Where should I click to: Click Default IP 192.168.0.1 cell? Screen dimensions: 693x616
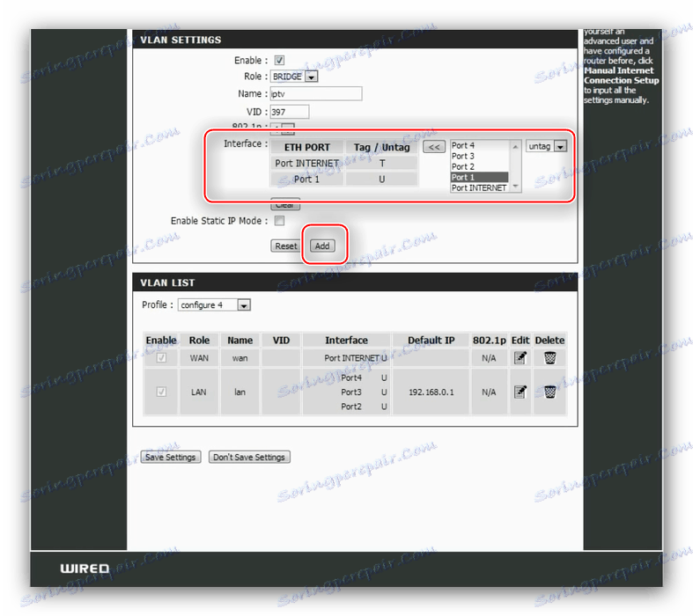(431, 392)
